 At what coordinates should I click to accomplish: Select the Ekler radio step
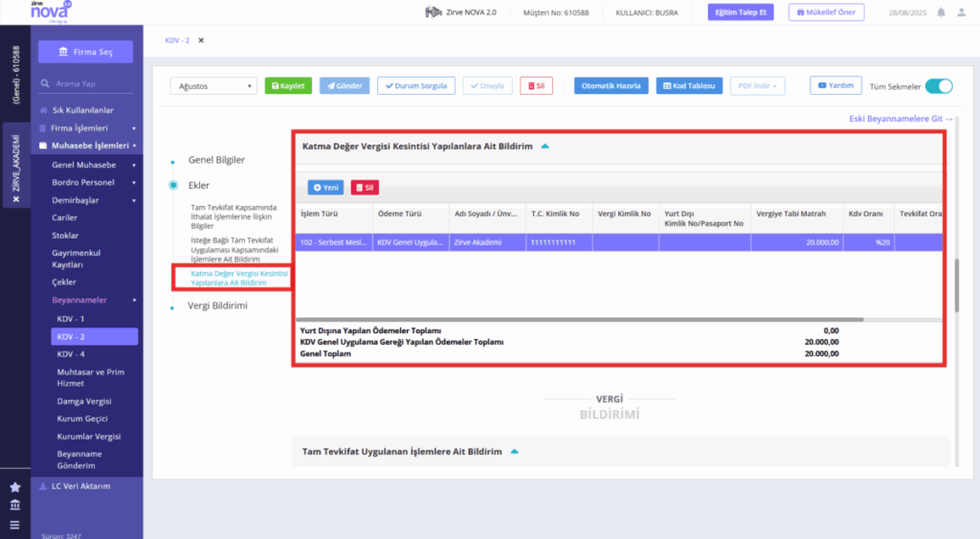pyautogui.click(x=173, y=185)
